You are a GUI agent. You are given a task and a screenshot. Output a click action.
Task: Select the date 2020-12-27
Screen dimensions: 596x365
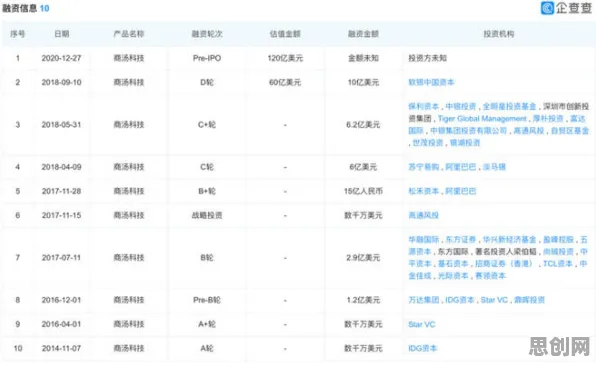(x=61, y=58)
